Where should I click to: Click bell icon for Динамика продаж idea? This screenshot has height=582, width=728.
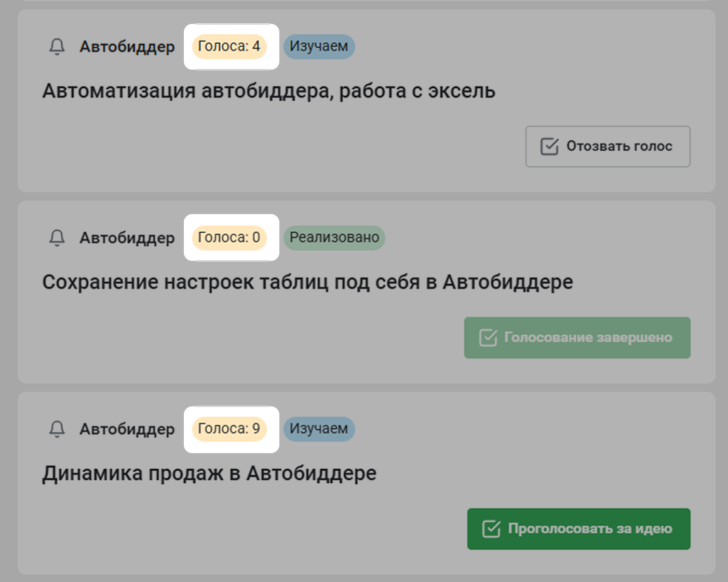(57, 429)
